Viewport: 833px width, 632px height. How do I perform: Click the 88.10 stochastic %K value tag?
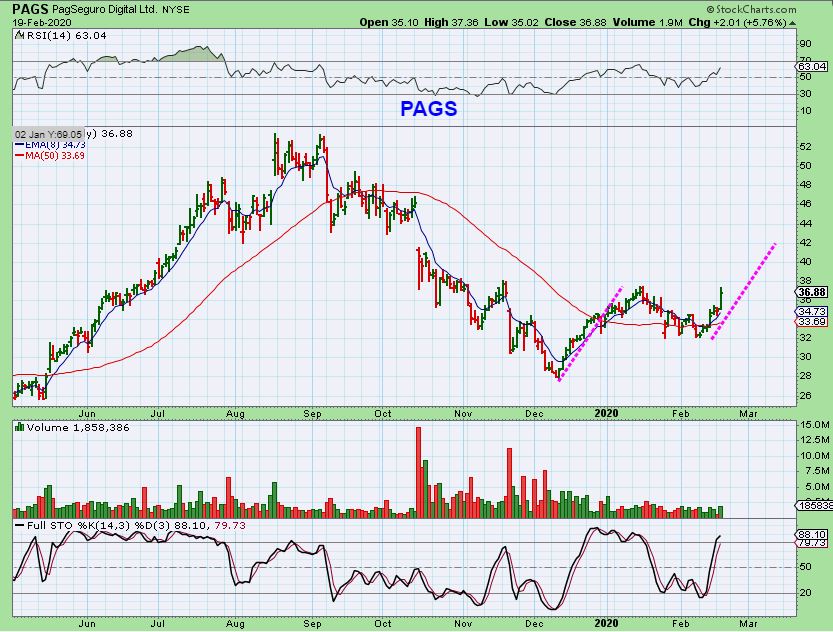click(x=812, y=535)
